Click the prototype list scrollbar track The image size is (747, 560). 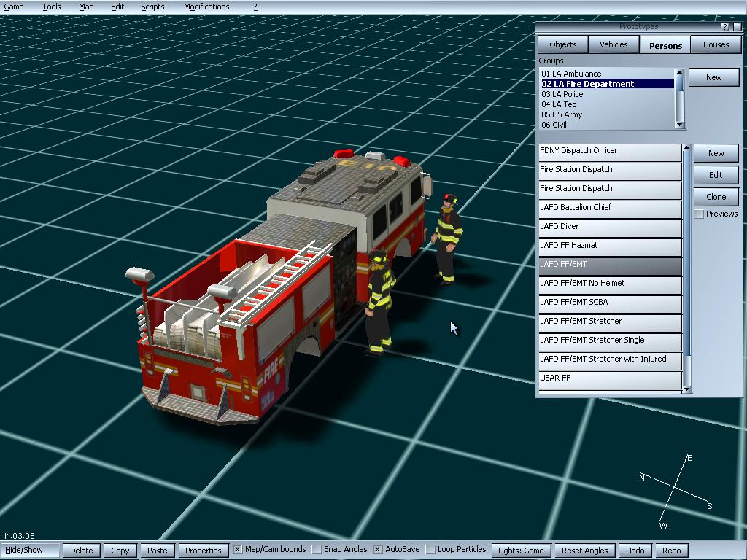pyautogui.click(x=687, y=268)
